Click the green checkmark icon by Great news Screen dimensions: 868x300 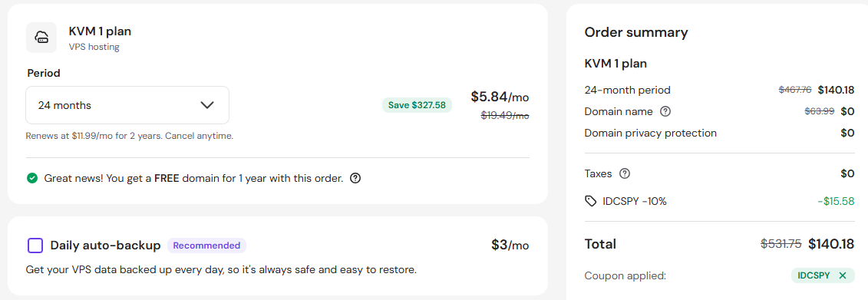[32, 178]
